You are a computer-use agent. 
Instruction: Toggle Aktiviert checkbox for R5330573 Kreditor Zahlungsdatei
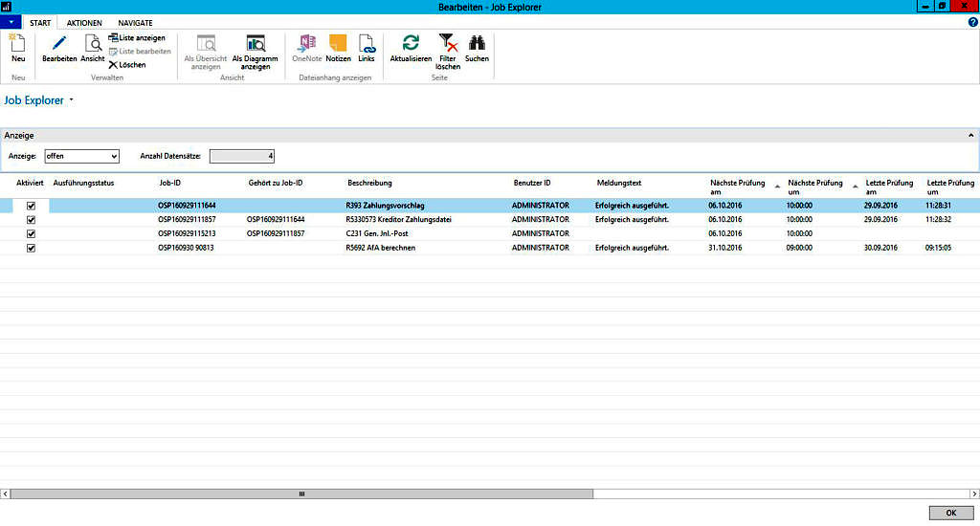(31, 220)
